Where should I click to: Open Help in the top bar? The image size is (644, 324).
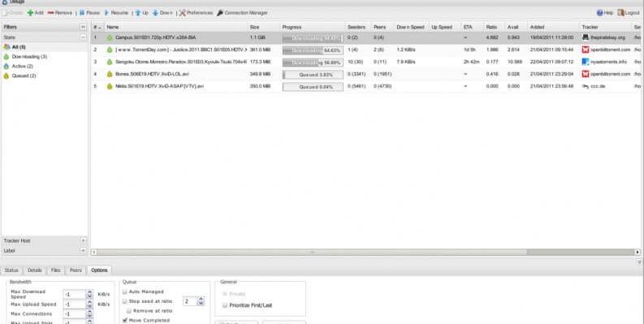click(605, 13)
